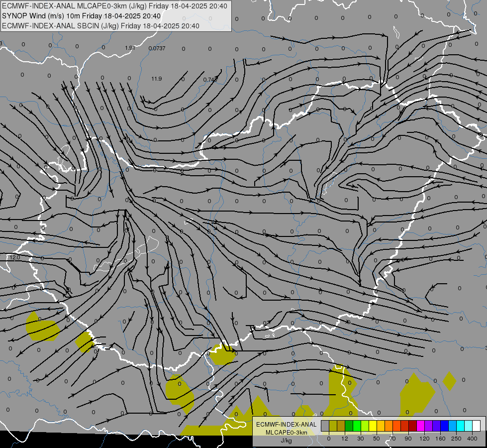487x448 pixels.
Task: Click the legend tick label 250
Action: point(456,439)
